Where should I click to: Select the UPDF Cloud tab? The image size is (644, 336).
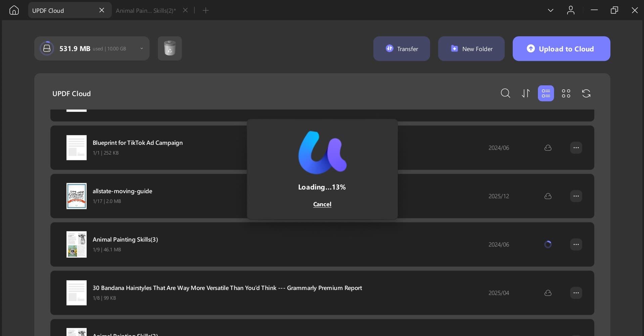[64, 11]
